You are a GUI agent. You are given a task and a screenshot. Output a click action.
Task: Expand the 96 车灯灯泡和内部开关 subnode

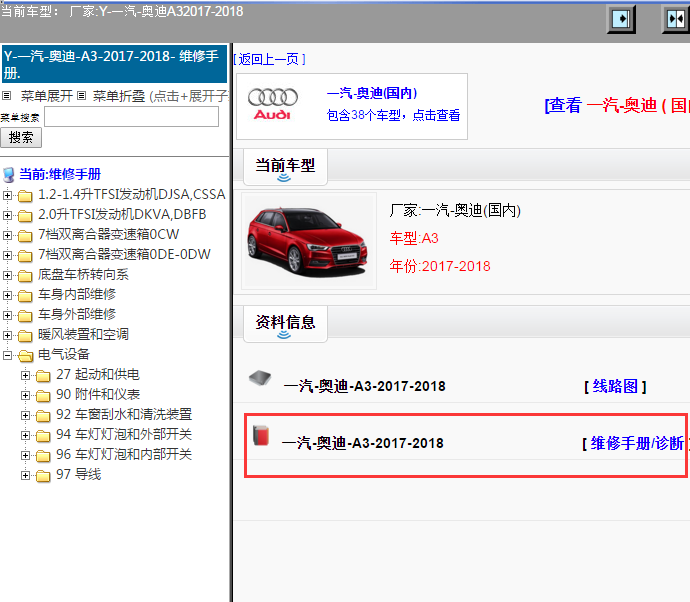(x=26, y=455)
